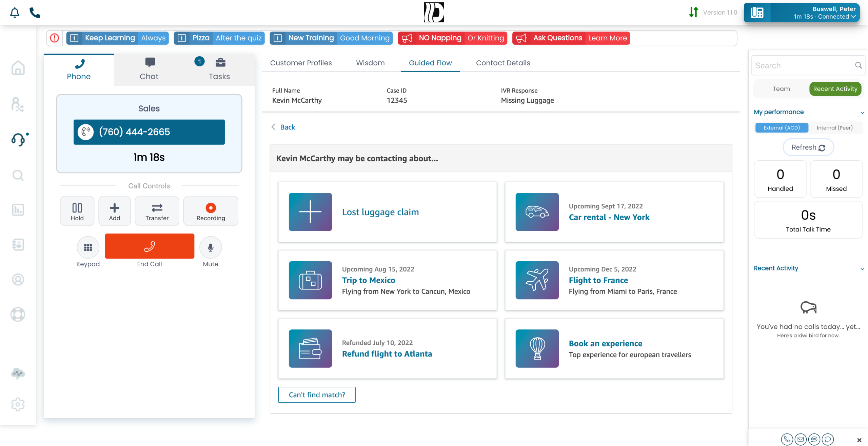Click the red alert icon in announcement bar
868x446 pixels.
[55, 38]
